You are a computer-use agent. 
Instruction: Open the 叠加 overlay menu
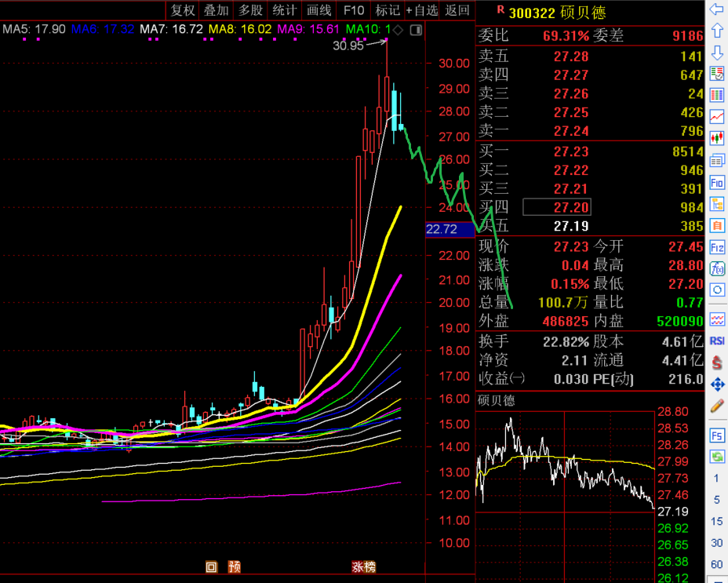[x=217, y=10]
